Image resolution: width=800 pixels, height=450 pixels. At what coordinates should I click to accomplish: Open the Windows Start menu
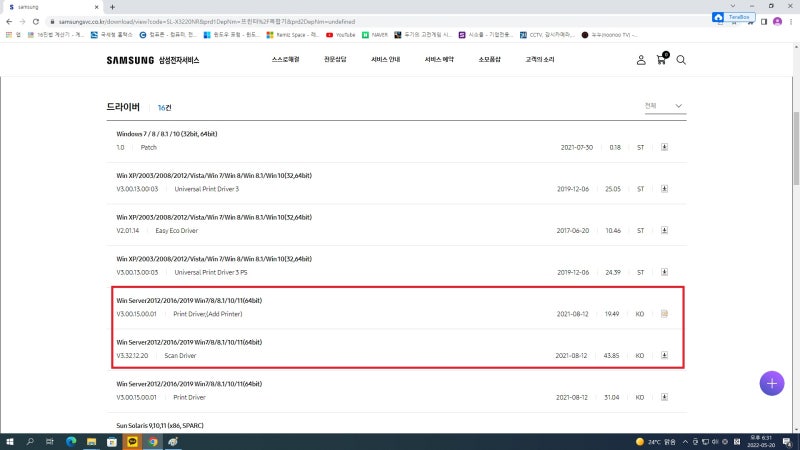9,442
